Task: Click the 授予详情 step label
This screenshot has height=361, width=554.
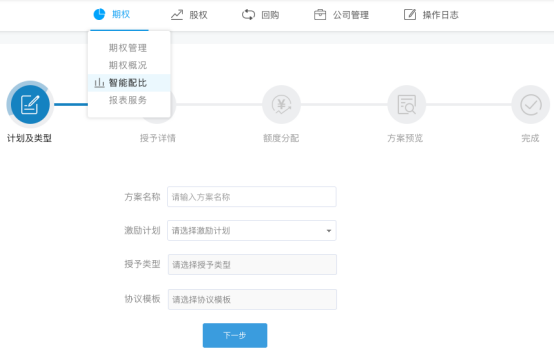Action: coord(158,138)
